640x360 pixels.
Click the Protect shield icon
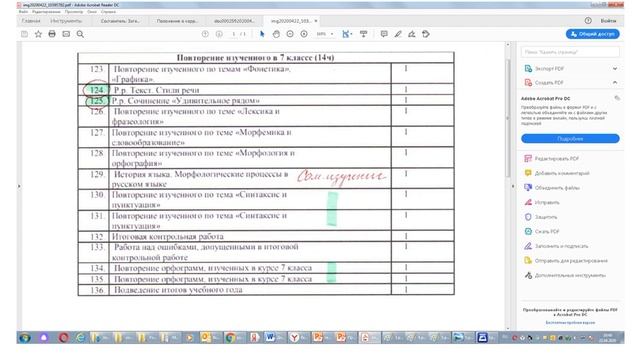tap(528, 217)
